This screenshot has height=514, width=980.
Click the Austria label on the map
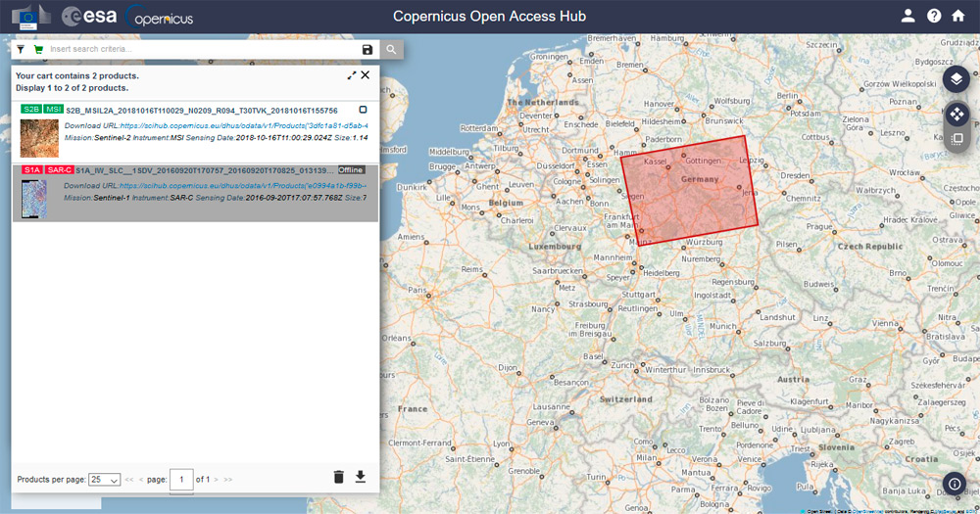pyautogui.click(x=793, y=380)
